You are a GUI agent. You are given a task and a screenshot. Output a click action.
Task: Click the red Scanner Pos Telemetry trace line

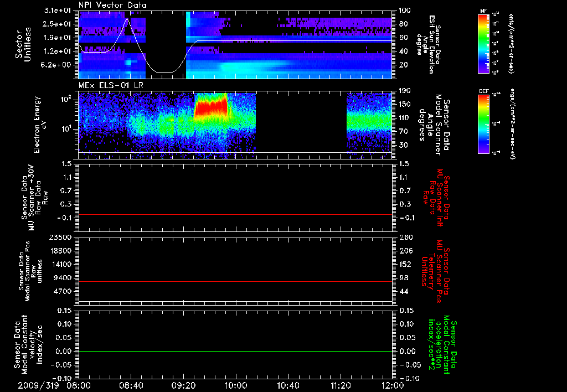[x=235, y=281]
